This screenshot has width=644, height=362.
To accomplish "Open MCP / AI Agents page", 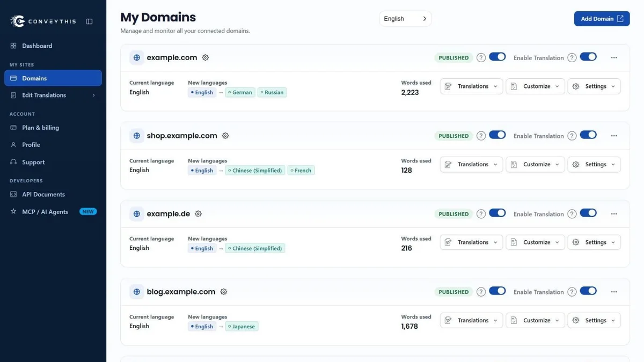I will (53, 212).
